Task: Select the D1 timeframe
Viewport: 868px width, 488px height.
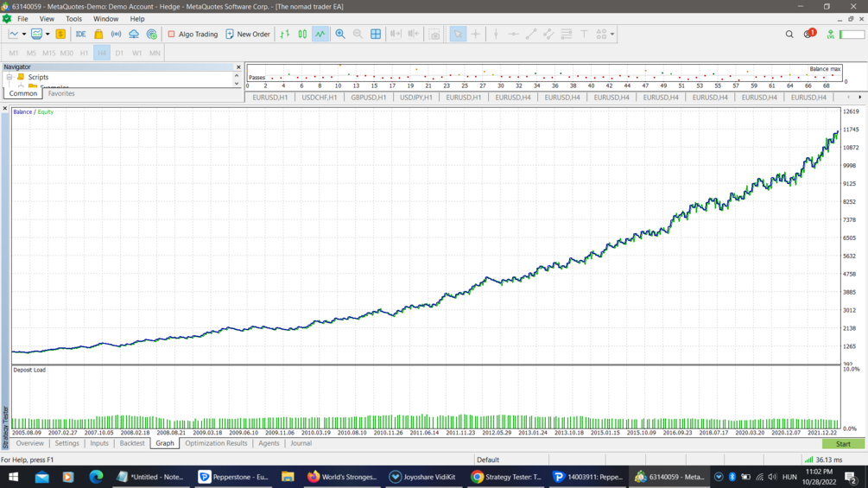Action: pyautogui.click(x=119, y=53)
